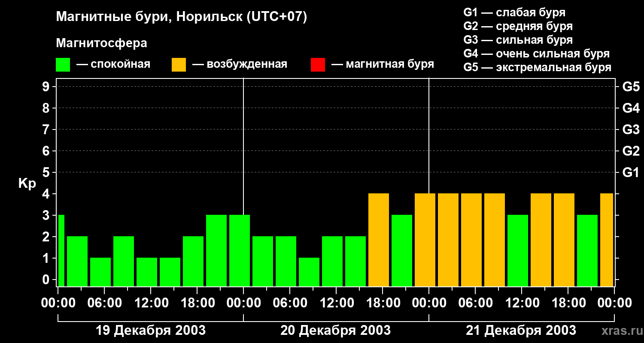Click the yellow bar at 18:00, 20 December

[x=379, y=240]
